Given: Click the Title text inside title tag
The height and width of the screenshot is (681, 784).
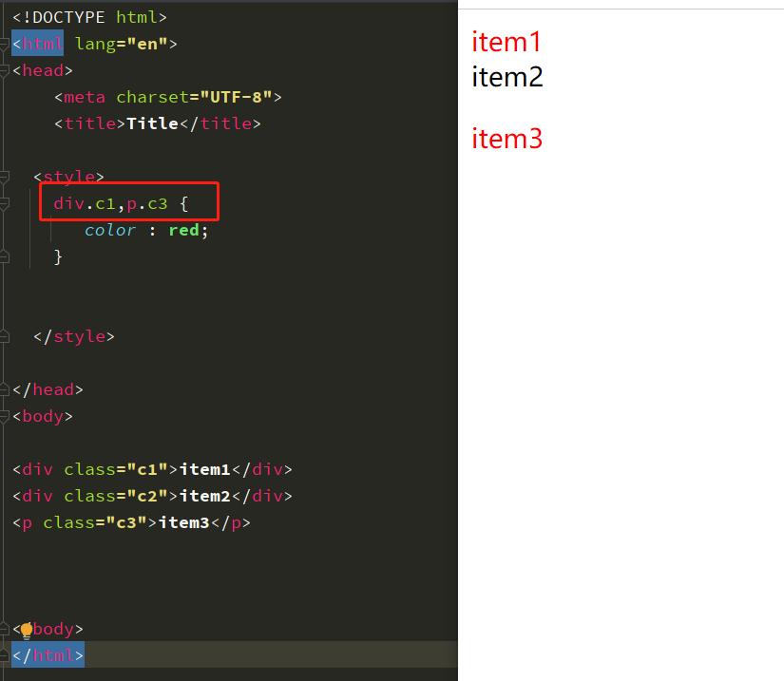Looking at the screenshot, I should [152, 123].
